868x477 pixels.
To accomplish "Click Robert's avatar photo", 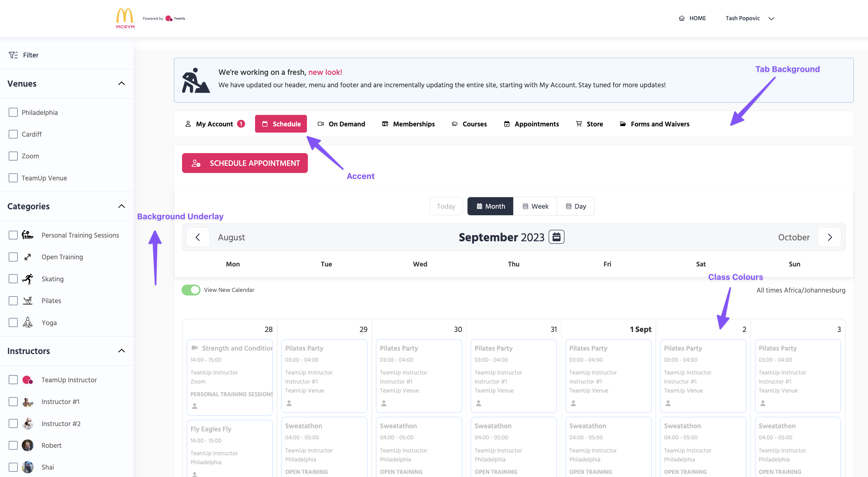I will tap(28, 445).
